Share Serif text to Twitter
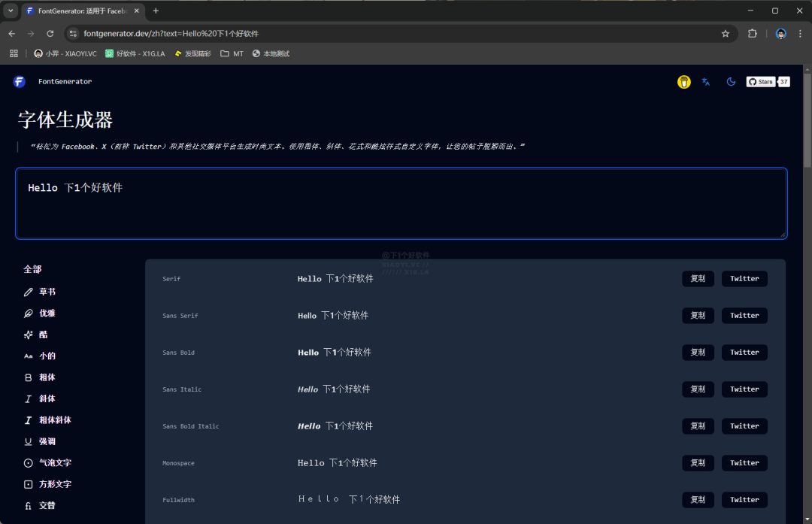812x524 pixels. point(744,279)
